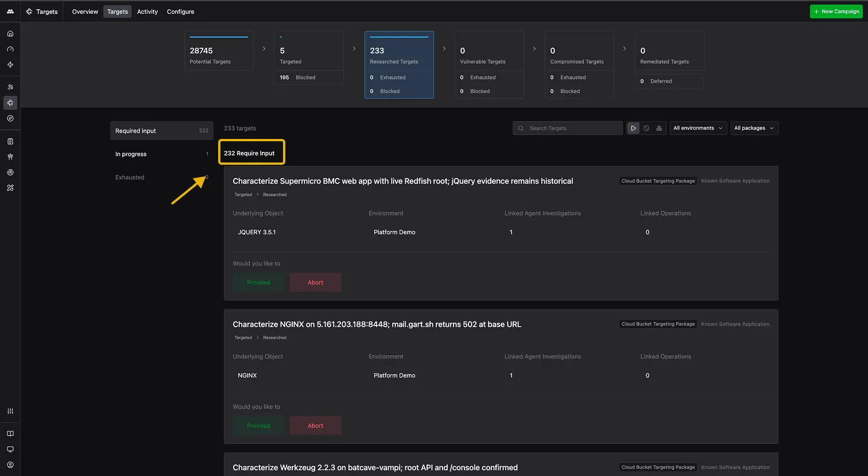Viewport: 868px width, 476px height.
Task: Switch to the Activity tab
Action: 148,11
